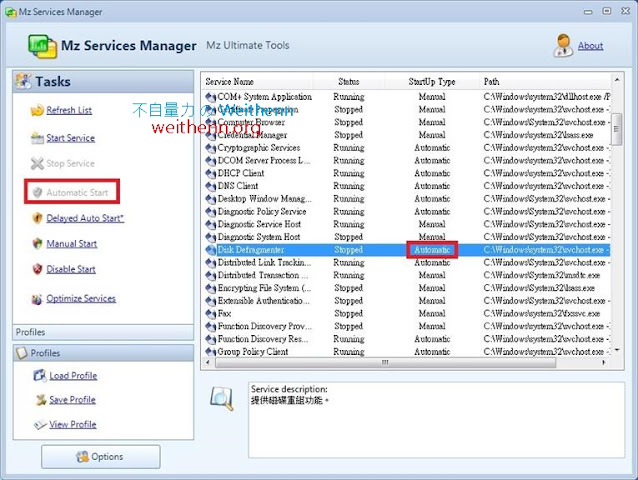
Task: Select the Function Discovery Prov... row
Action: pos(407,326)
